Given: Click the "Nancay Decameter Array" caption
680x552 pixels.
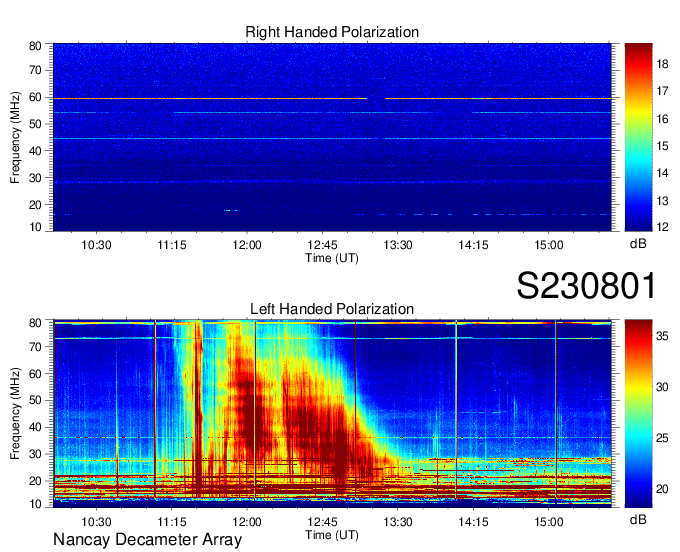Looking at the screenshot, I should (x=147, y=540).
